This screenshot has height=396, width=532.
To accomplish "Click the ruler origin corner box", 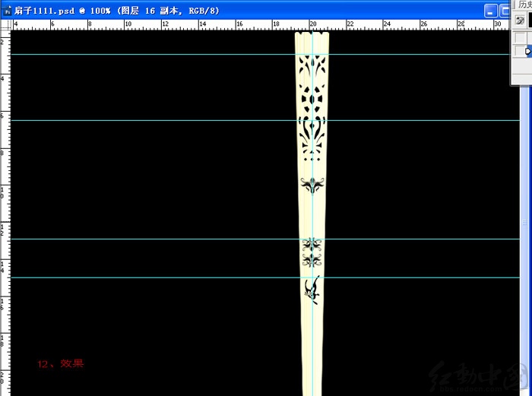I will 5,25.
